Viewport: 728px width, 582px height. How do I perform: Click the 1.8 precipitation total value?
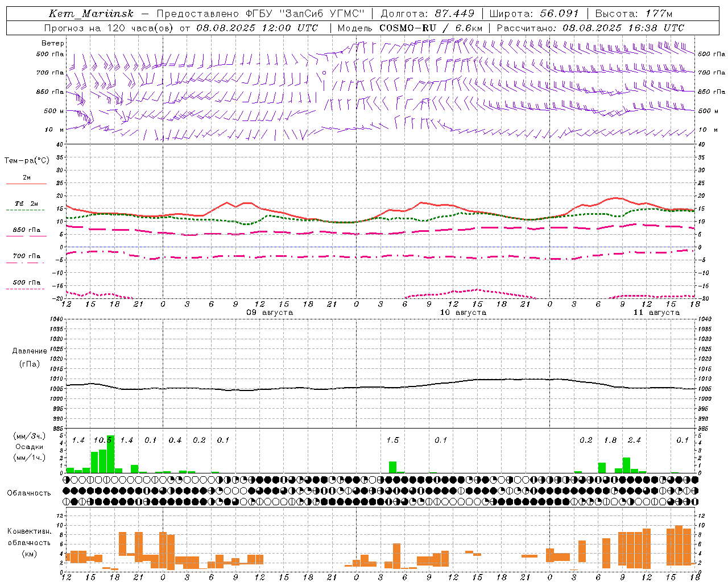coord(610,440)
